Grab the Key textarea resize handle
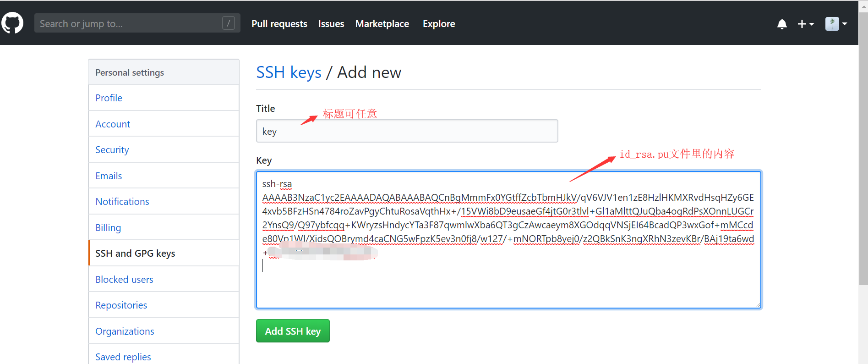Image resolution: width=868 pixels, height=364 pixels. coord(758,305)
